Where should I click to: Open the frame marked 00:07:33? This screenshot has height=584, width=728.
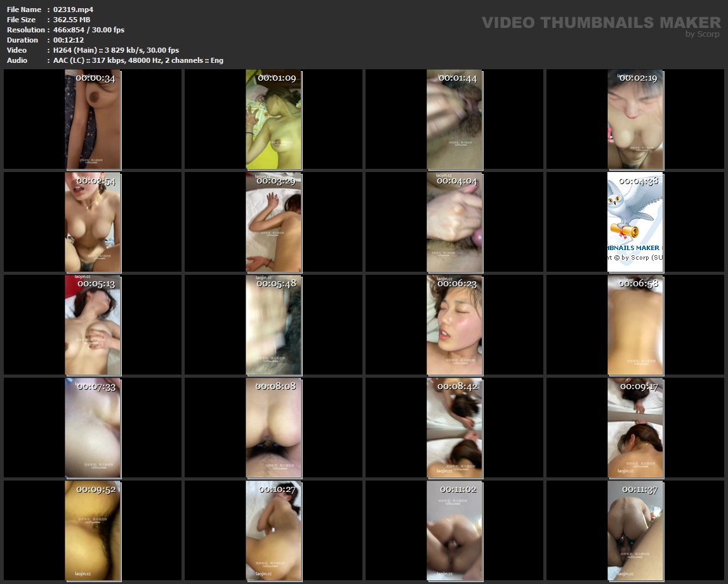[93, 428]
